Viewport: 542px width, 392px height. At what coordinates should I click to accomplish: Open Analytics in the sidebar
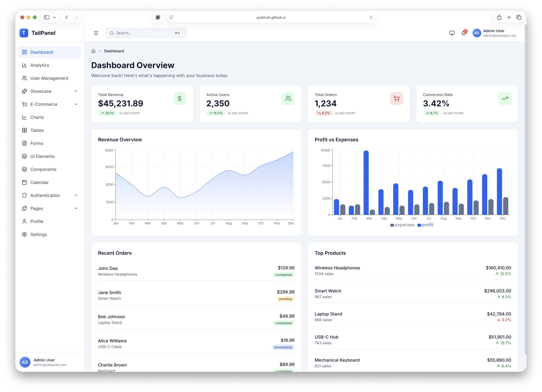(40, 65)
